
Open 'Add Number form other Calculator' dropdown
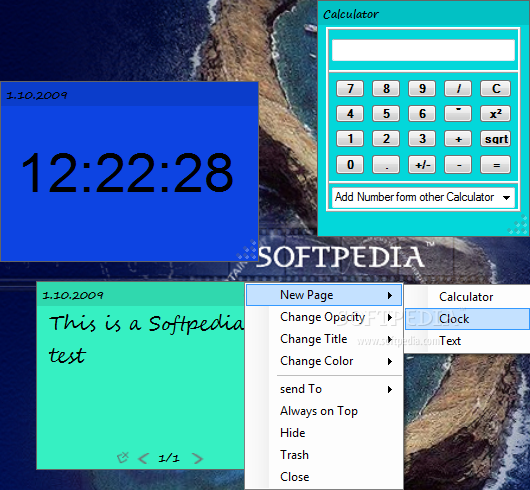(423, 197)
